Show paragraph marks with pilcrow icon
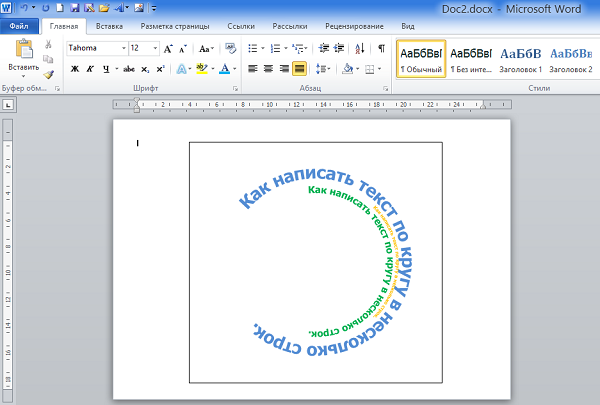Image resolution: width=600 pixels, height=405 pixels. coord(381,48)
